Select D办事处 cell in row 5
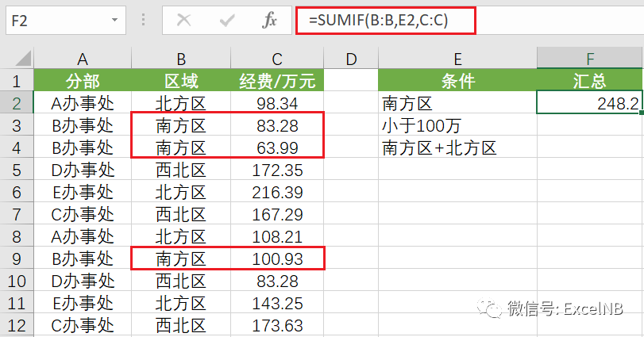 tap(83, 170)
